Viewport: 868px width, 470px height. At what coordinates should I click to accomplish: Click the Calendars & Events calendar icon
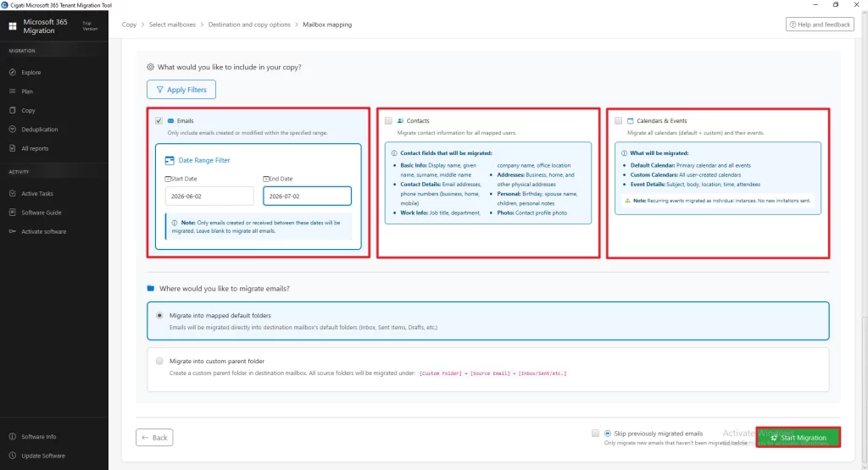tap(630, 120)
